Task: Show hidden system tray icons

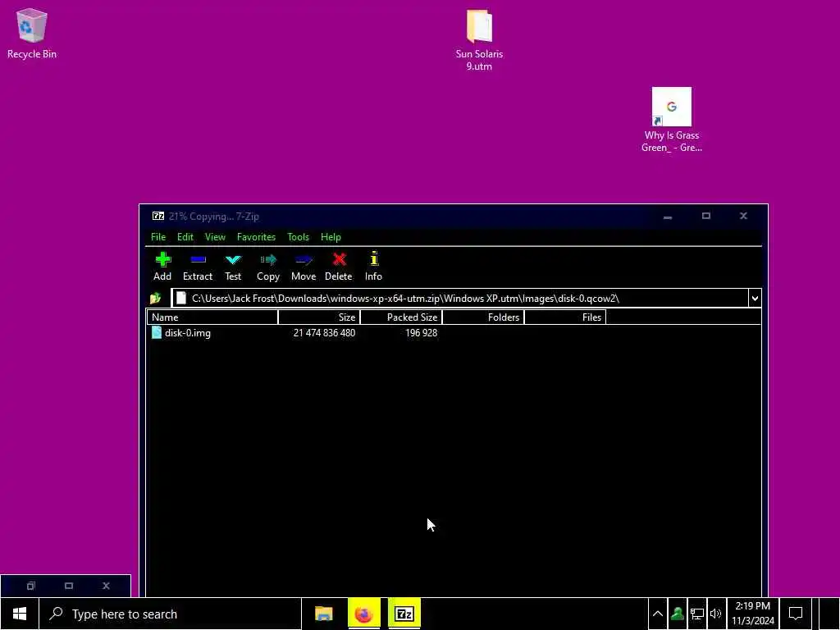Action: point(657,614)
